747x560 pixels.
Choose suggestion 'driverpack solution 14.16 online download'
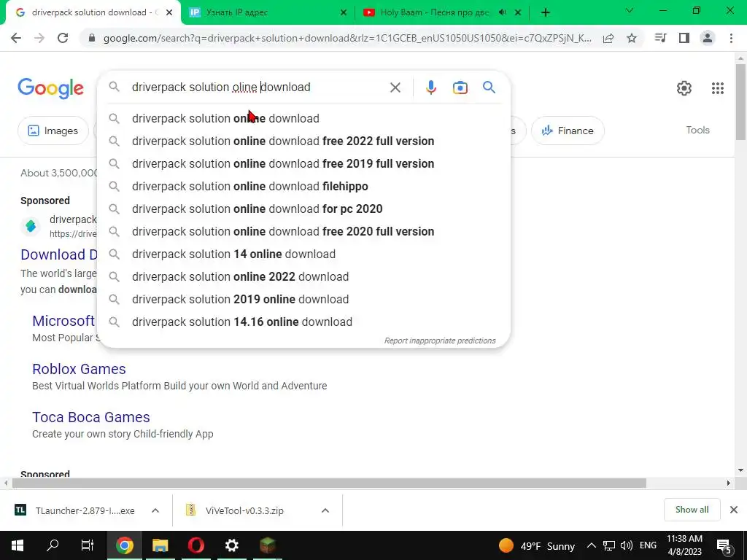[304, 322]
